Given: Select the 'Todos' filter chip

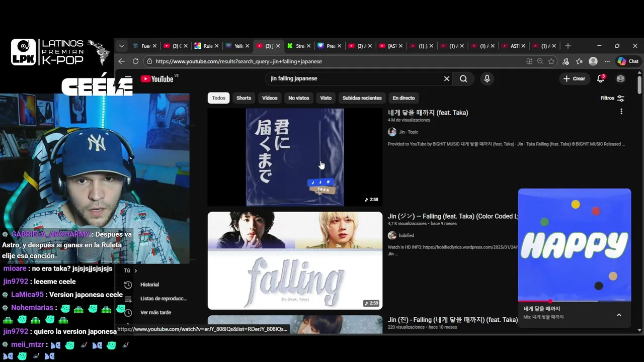Looking at the screenshot, I should (218, 98).
